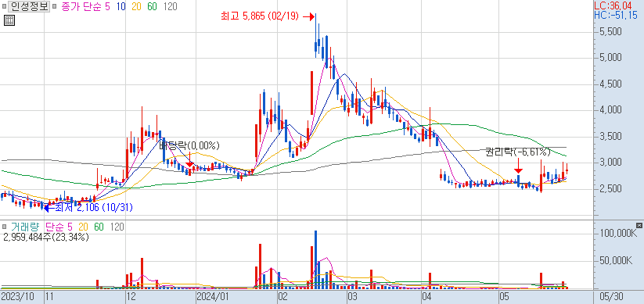Select the volume panel's orange 20 average label

click(x=84, y=227)
